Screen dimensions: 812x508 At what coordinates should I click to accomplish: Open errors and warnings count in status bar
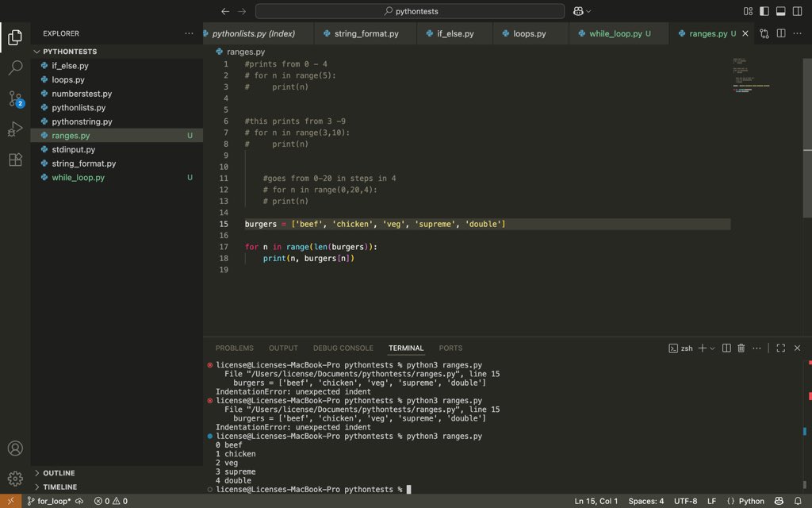pos(111,501)
